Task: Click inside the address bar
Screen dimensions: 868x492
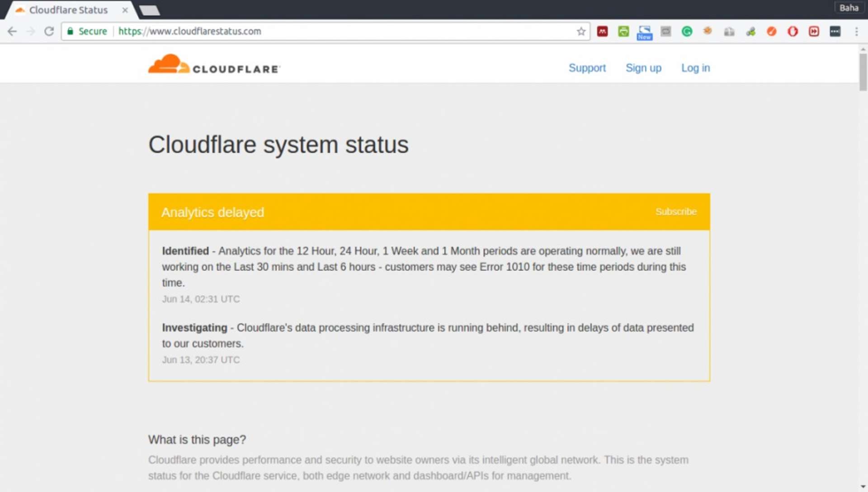Action: (x=316, y=31)
